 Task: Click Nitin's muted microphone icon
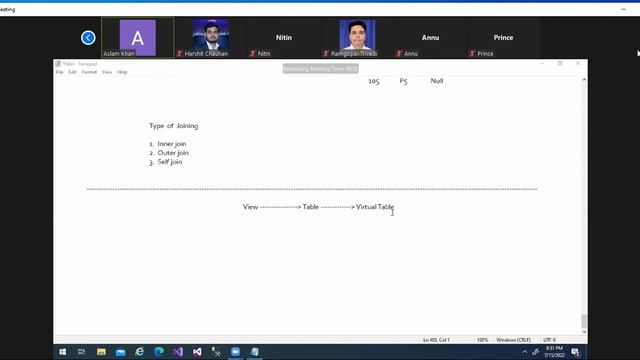tap(253, 53)
